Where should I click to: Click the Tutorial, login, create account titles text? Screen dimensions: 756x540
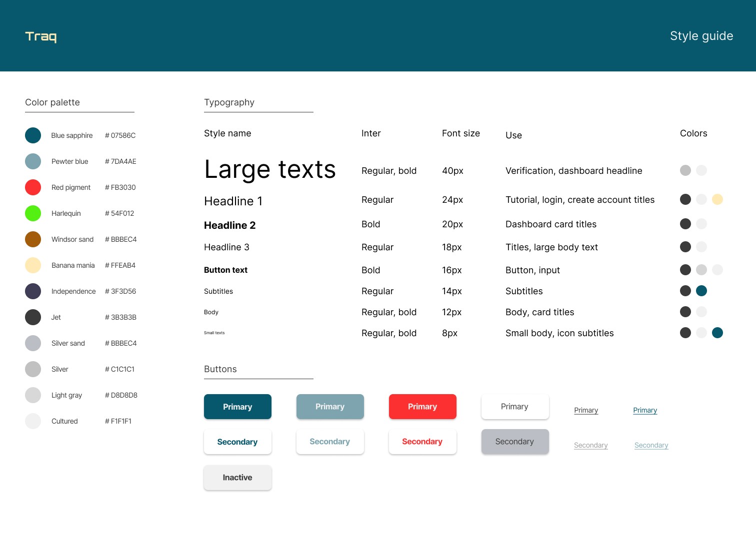point(580,200)
